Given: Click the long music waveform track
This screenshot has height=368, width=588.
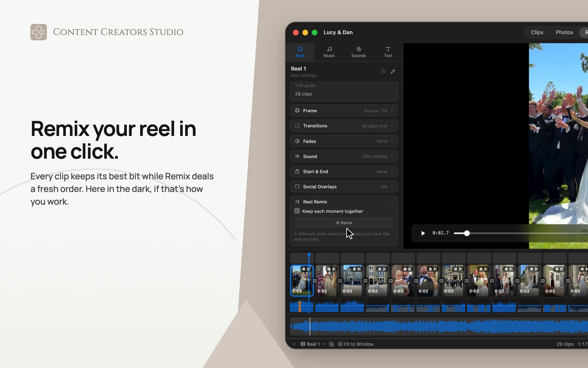Looking at the screenshot, I should tap(439, 326).
